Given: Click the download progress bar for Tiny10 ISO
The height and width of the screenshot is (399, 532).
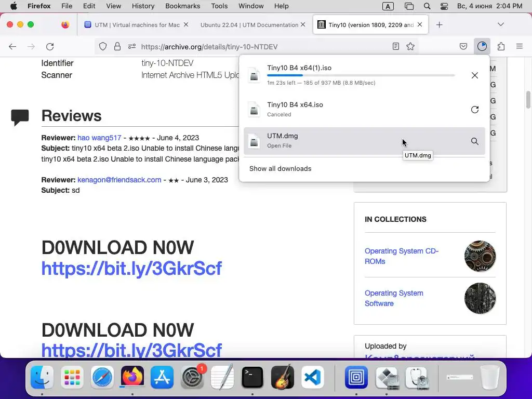Looking at the screenshot, I should (x=361, y=75).
